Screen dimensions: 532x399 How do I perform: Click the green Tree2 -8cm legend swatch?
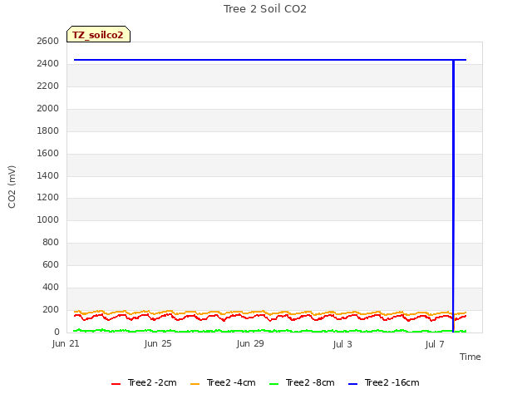(x=273, y=384)
